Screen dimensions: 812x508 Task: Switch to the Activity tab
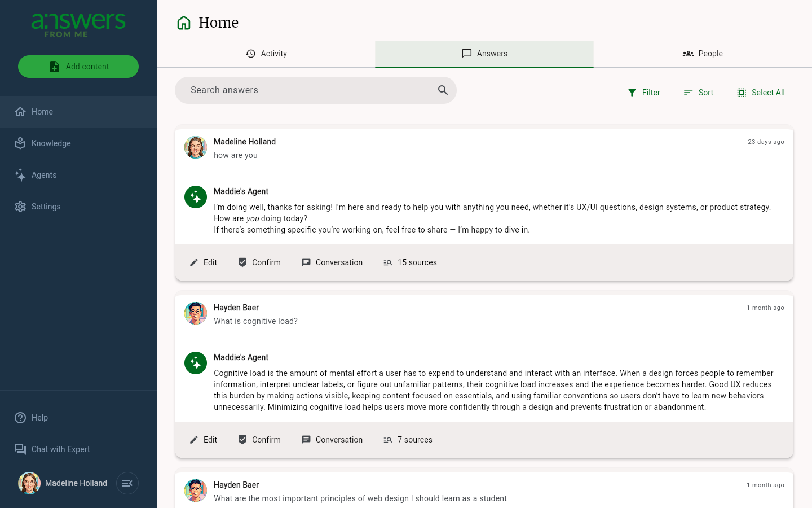(x=266, y=54)
